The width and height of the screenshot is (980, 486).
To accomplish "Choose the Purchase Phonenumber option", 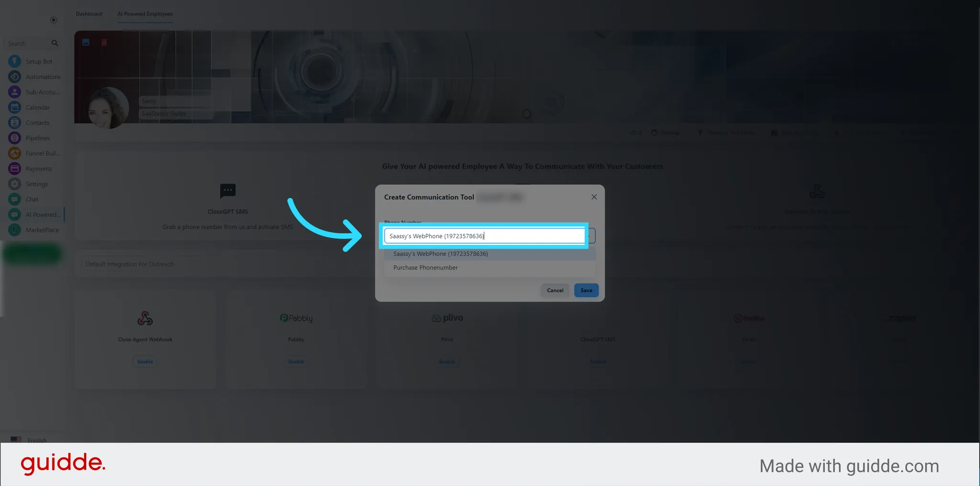I will (490, 267).
